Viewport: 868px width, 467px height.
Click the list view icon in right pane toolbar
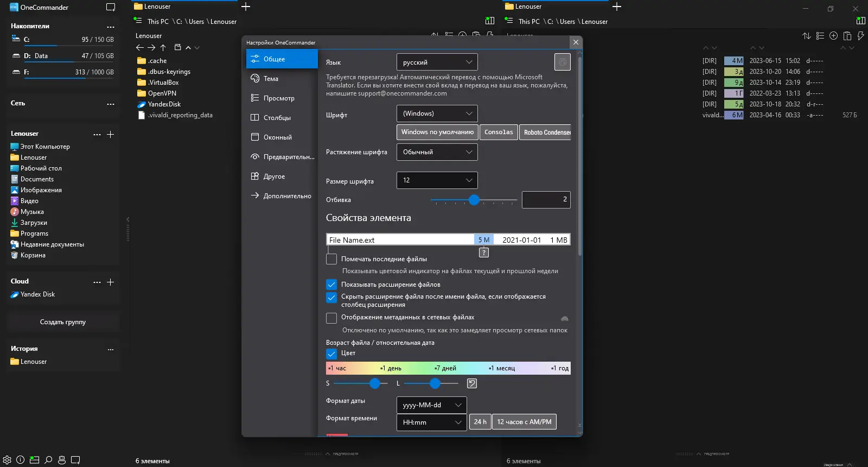coord(820,36)
